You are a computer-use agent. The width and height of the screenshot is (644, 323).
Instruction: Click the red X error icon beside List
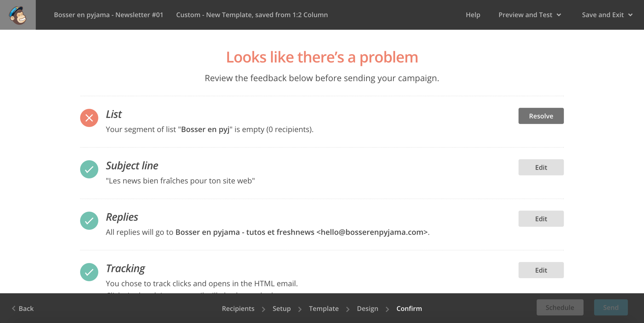click(89, 118)
